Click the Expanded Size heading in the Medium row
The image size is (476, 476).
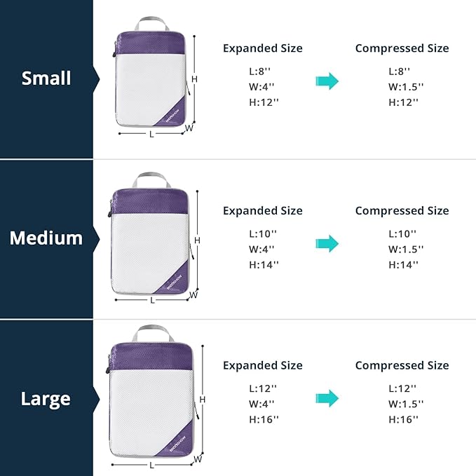(x=263, y=210)
